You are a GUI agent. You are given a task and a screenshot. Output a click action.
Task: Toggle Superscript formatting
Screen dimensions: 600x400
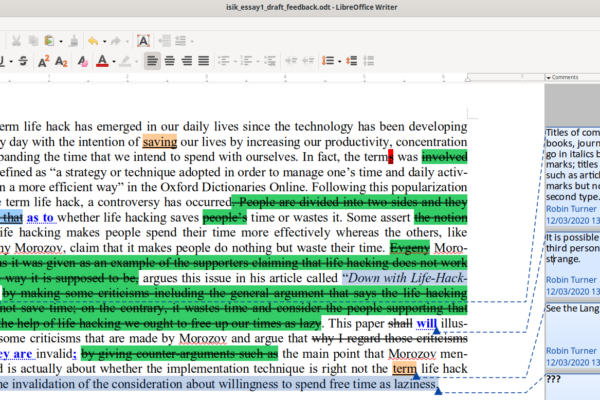43,61
